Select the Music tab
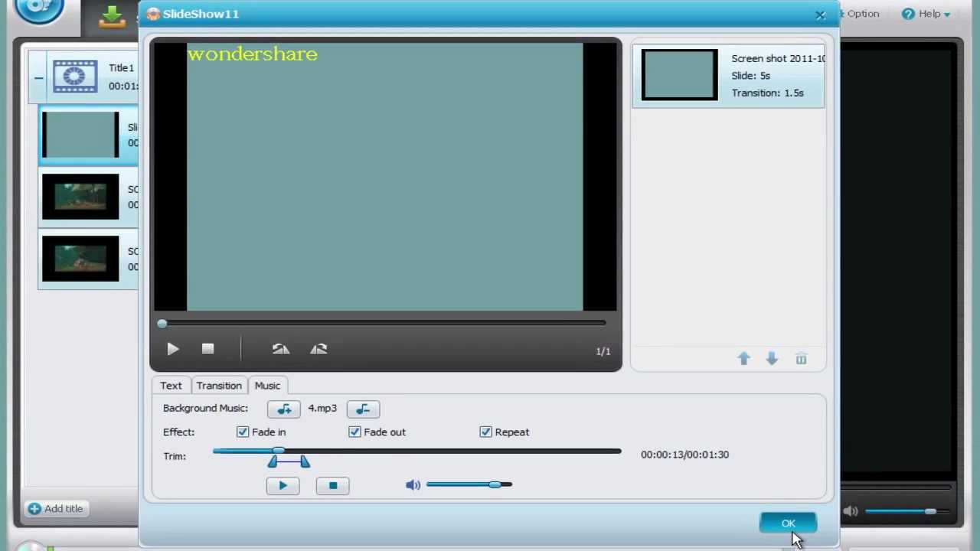Image resolution: width=980 pixels, height=551 pixels. click(x=267, y=386)
